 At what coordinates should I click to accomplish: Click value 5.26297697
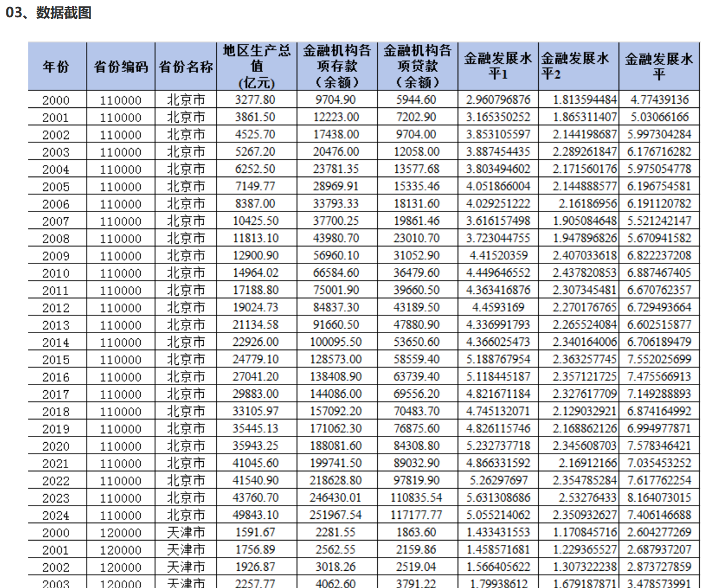[498, 480]
